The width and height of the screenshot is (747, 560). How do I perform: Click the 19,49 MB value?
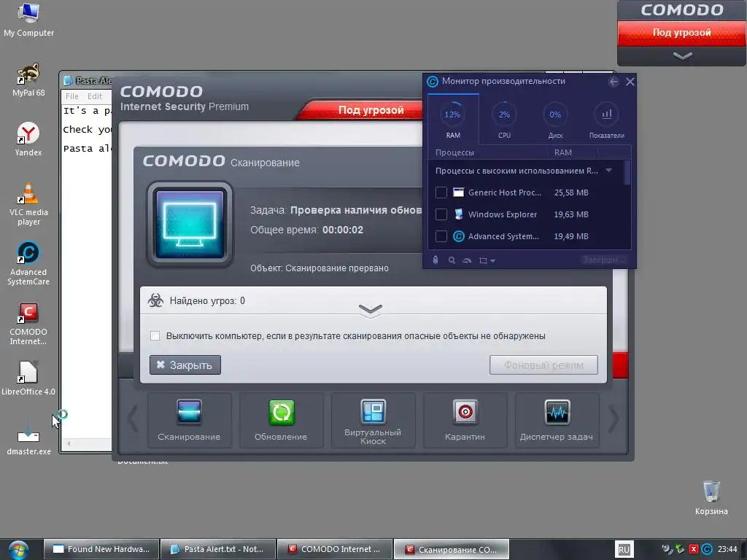[571, 236]
